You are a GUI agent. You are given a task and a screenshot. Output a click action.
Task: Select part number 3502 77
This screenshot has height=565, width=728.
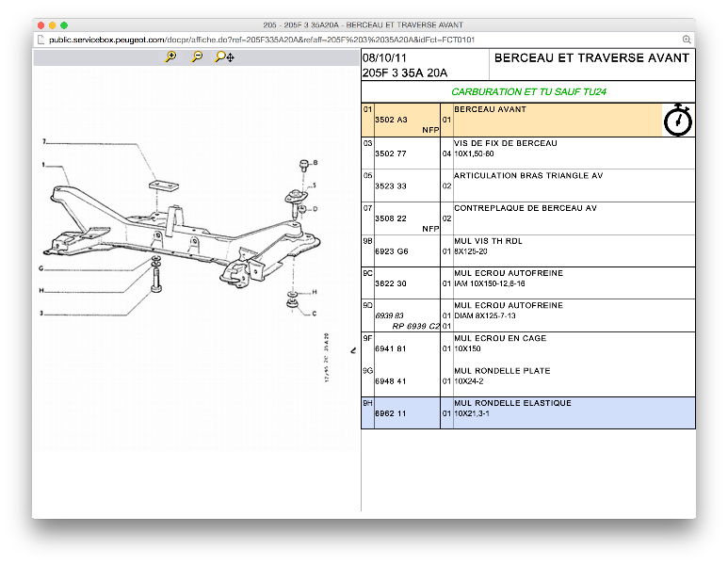391,153
